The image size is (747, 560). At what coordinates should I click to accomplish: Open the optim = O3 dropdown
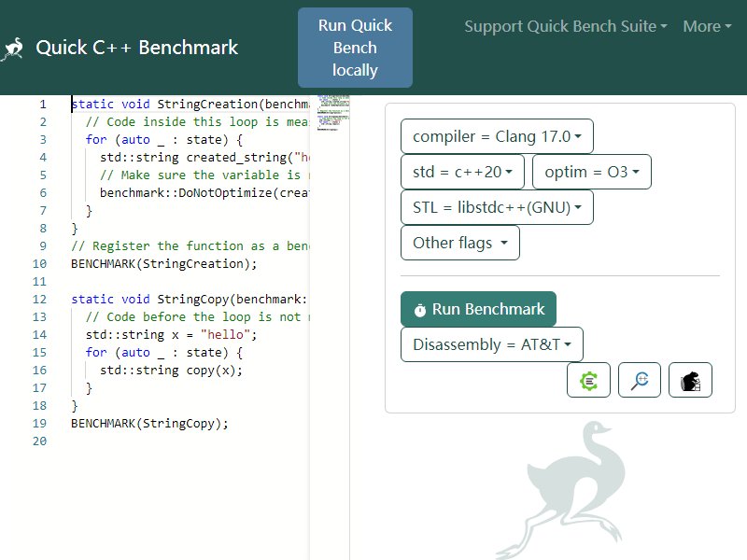pos(592,172)
